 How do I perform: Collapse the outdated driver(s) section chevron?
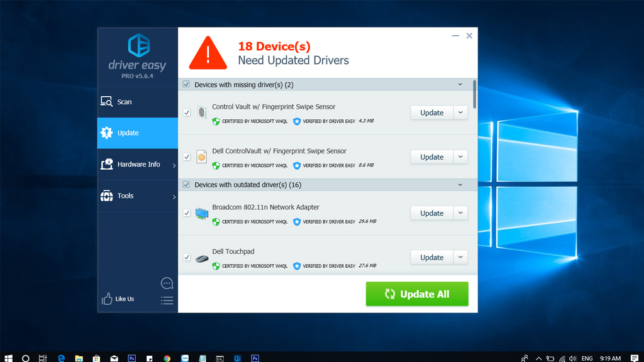tap(460, 185)
